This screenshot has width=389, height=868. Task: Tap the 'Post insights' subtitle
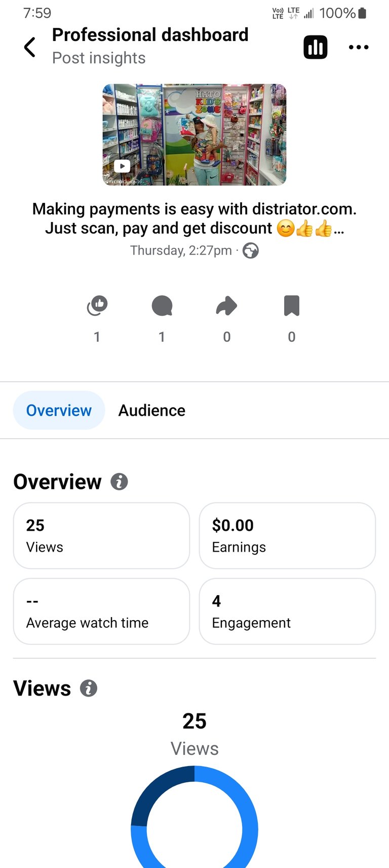coord(99,58)
